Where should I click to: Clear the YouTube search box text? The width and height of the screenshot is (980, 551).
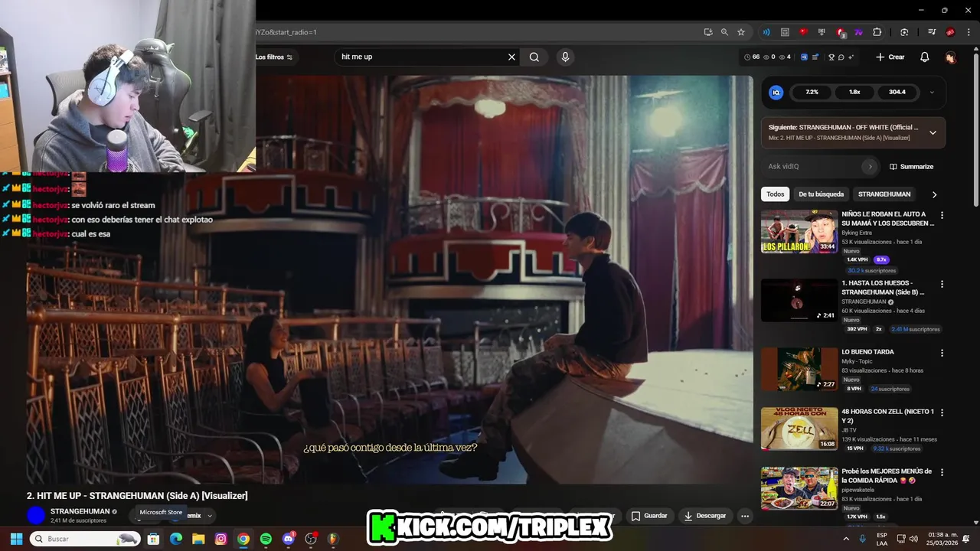511,57
